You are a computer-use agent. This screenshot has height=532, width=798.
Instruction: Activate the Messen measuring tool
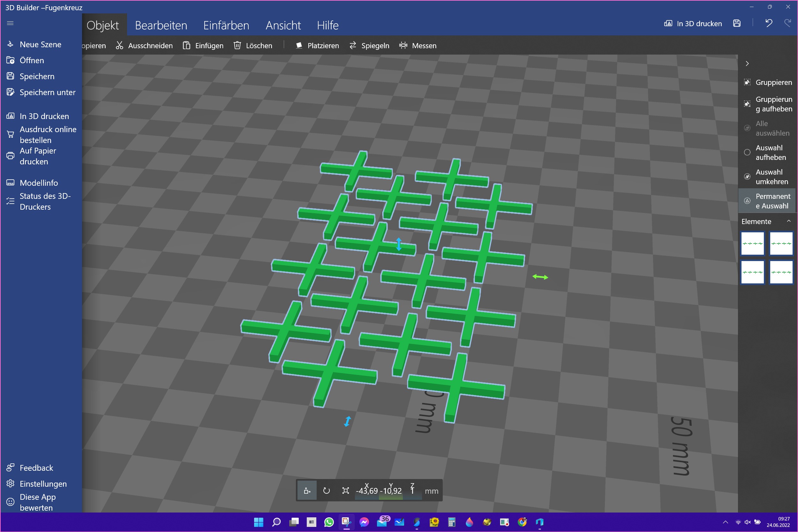point(418,45)
